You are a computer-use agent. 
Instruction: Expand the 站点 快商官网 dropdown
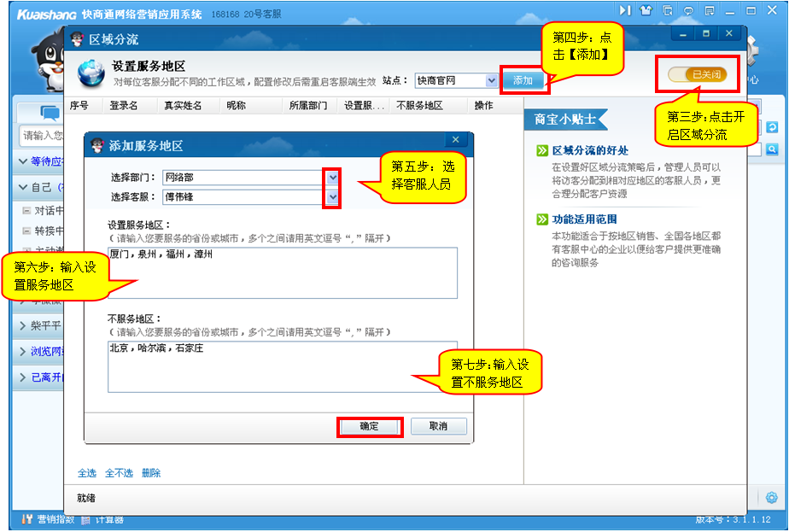coord(491,80)
